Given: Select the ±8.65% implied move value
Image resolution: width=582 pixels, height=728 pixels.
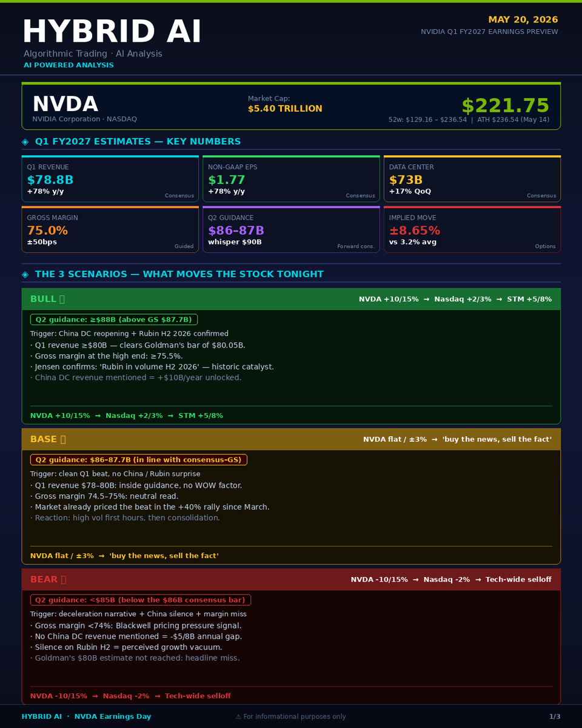Looking at the screenshot, I should pos(415,231).
